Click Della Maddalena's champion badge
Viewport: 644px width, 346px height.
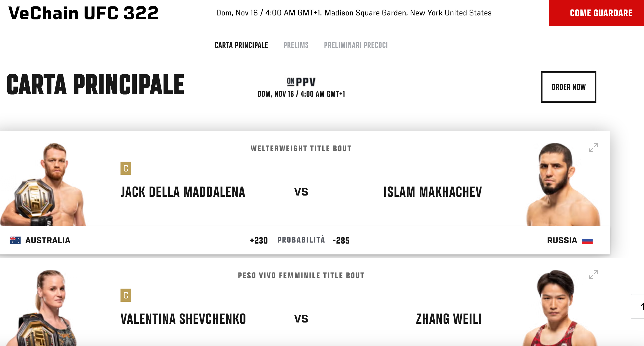coord(126,168)
